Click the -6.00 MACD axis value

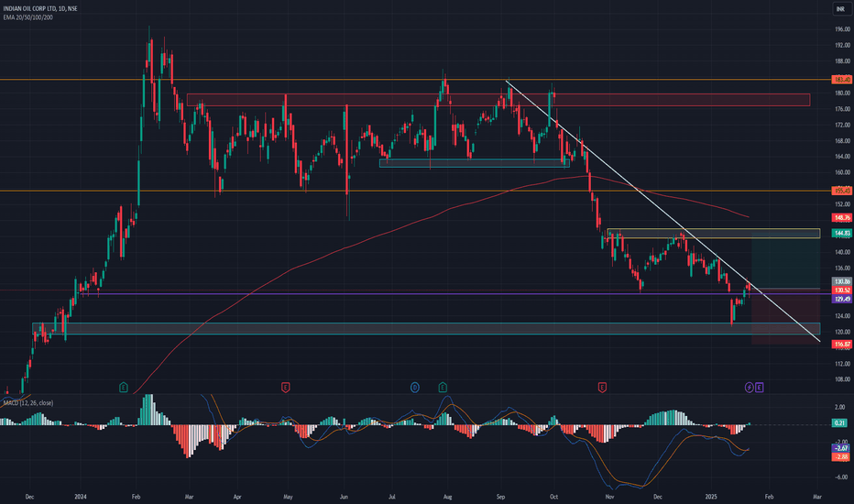click(840, 477)
